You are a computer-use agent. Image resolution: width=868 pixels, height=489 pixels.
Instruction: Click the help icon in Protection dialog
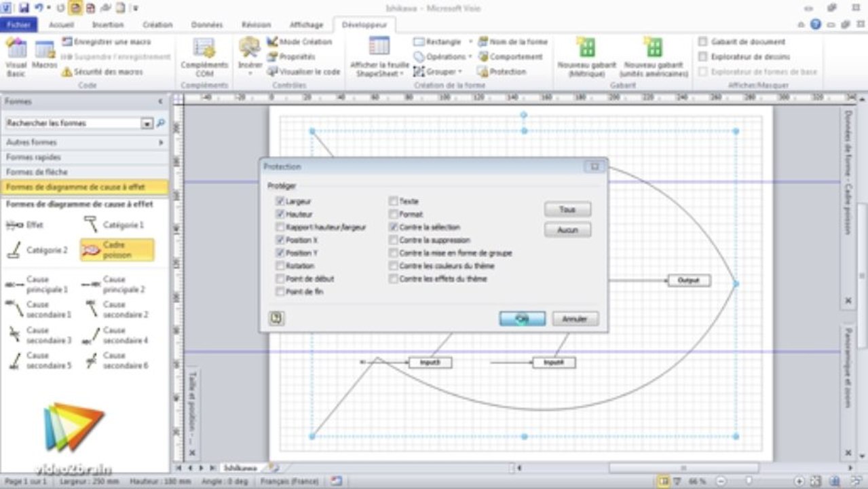pos(276,318)
